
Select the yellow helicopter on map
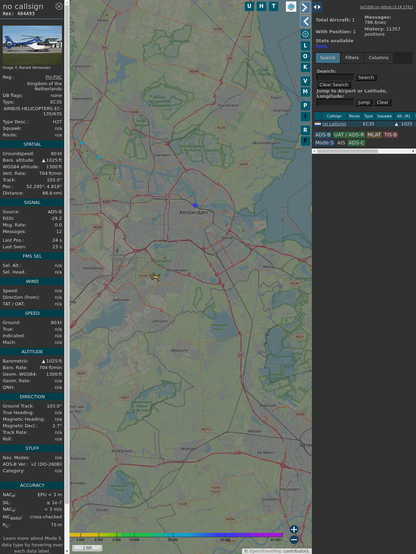155,277
